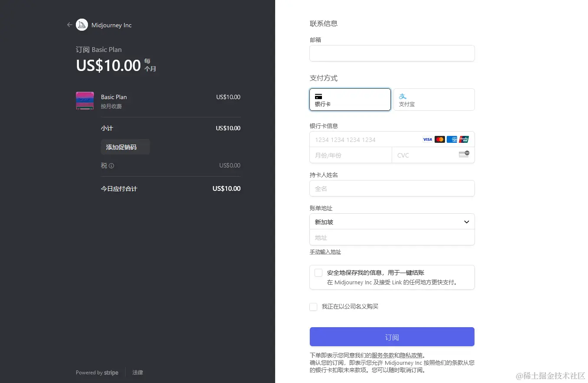Screen dimensions: 588x383
Task: Click US$0.00 tax amount
Action: [230, 165]
